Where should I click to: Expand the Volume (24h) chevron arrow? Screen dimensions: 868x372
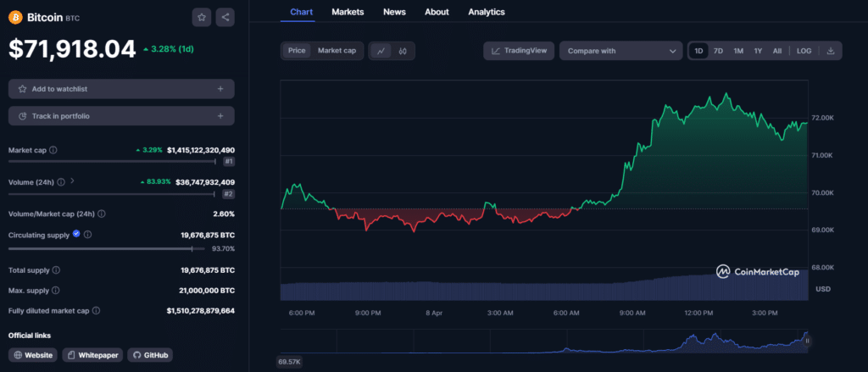(73, 181)
